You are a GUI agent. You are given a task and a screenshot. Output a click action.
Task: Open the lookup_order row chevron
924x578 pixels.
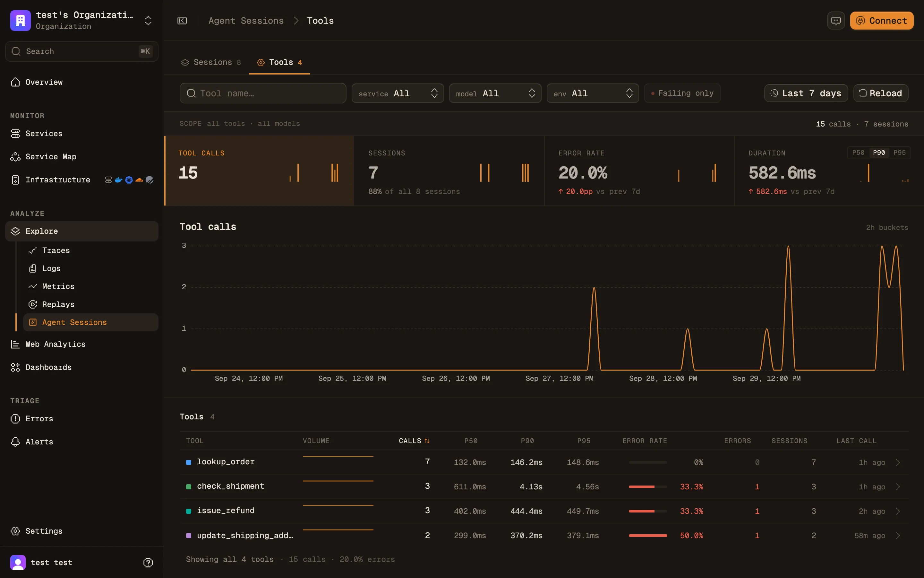(898, 462)
